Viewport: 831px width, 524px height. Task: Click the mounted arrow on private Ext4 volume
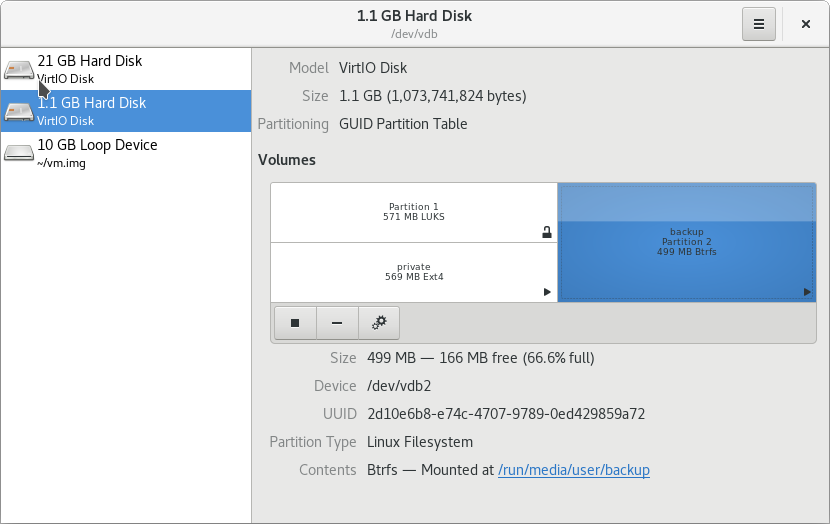pyautogui.click(x=547, y=292)
